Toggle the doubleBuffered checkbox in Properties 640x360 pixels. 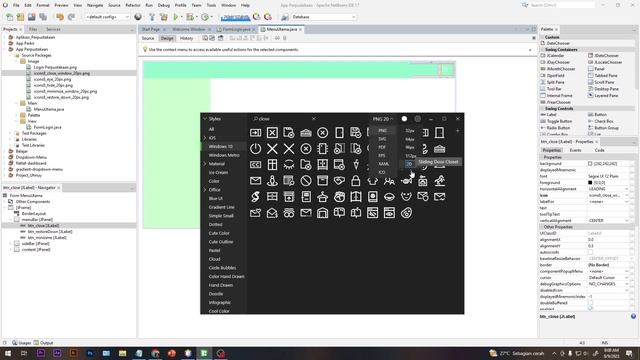pyautogui.click(x=590, y=303)
